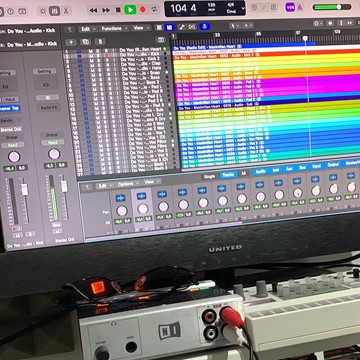Click the global solo S button

(100, 42)
